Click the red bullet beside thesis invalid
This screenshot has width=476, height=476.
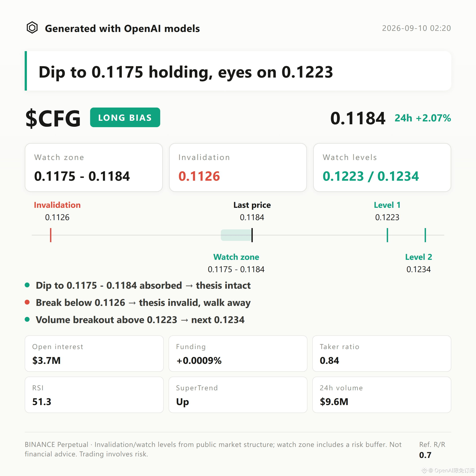[x=27, y=302]
